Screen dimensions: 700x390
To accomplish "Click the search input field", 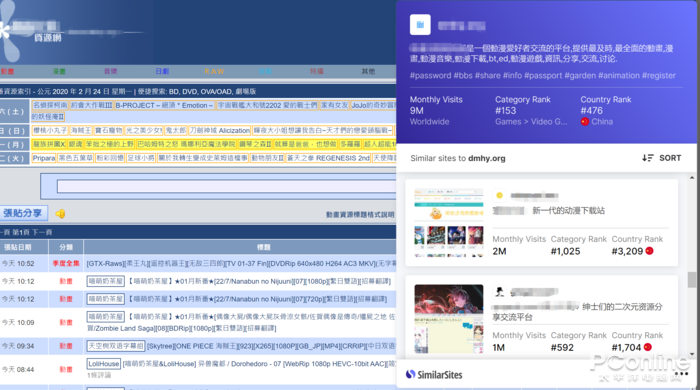I will click(x=226, y=187).
